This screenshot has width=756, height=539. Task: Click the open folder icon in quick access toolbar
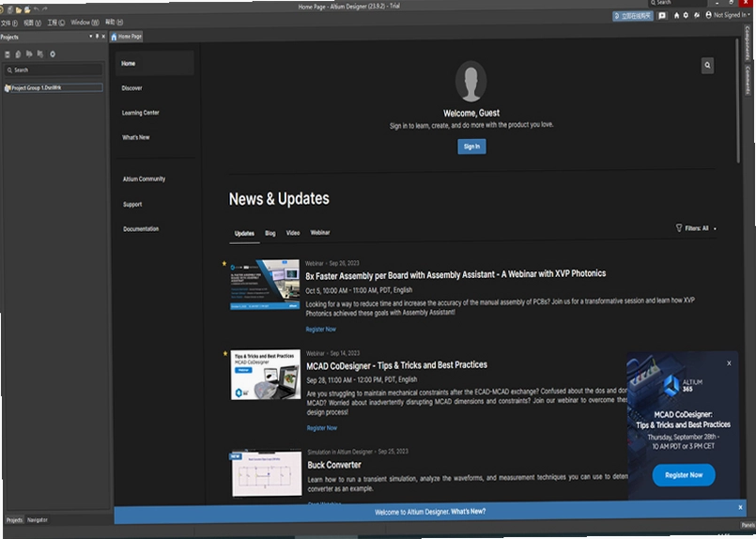click(19, 9)
